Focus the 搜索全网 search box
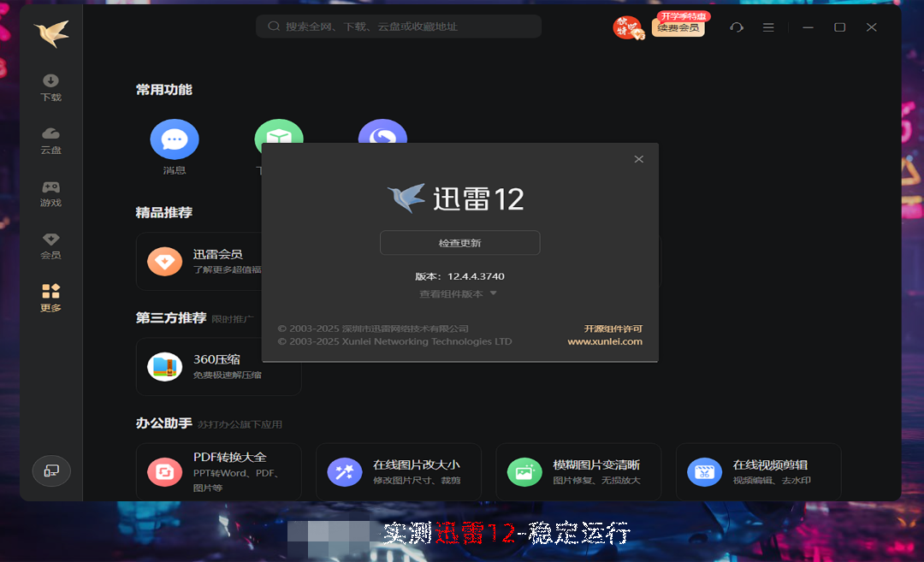 tap(399, 27)
